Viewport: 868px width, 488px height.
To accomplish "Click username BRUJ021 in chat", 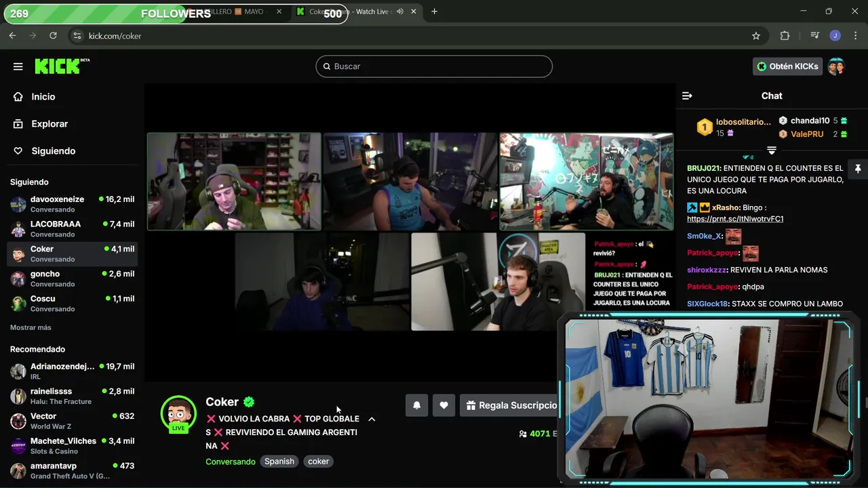I will (703, 168).
